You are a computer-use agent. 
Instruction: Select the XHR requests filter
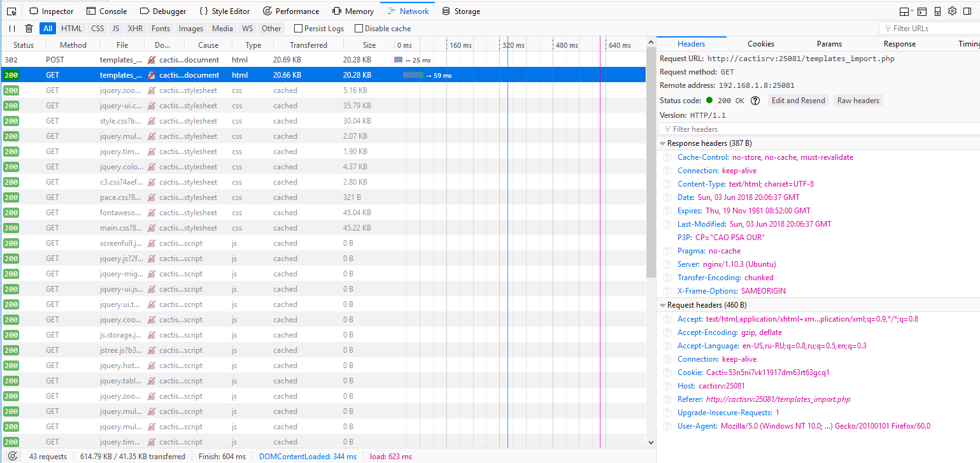[x=135, y=28]
